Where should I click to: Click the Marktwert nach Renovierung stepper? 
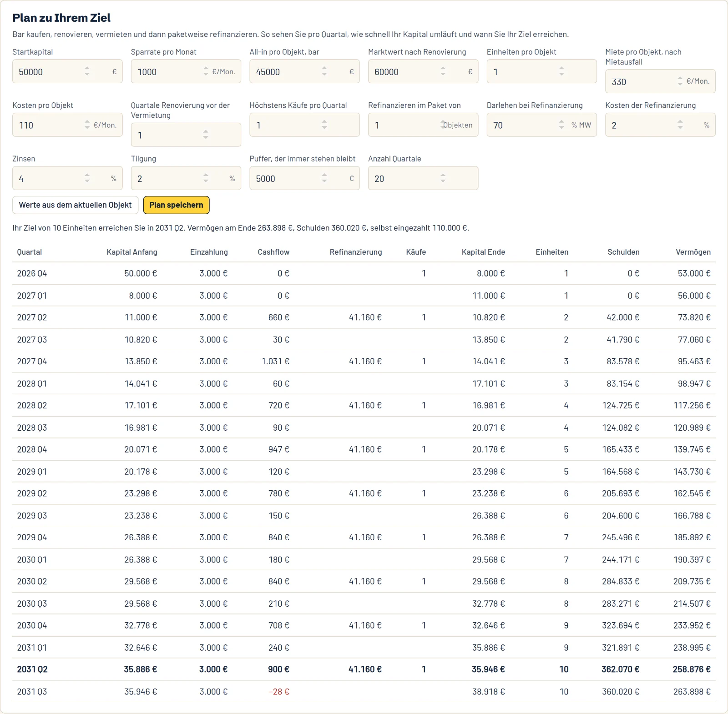443,71
